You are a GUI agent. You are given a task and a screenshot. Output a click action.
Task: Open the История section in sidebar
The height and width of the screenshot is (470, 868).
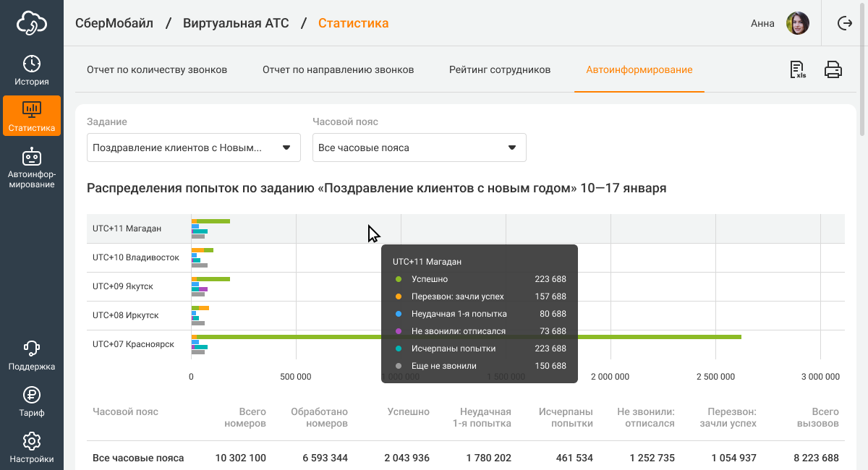[32, 70]
